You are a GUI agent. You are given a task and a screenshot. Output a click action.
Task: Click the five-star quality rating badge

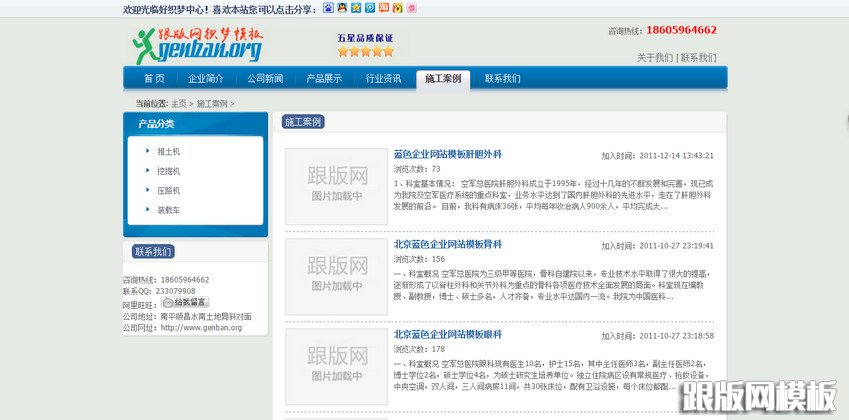click(365, 45)
